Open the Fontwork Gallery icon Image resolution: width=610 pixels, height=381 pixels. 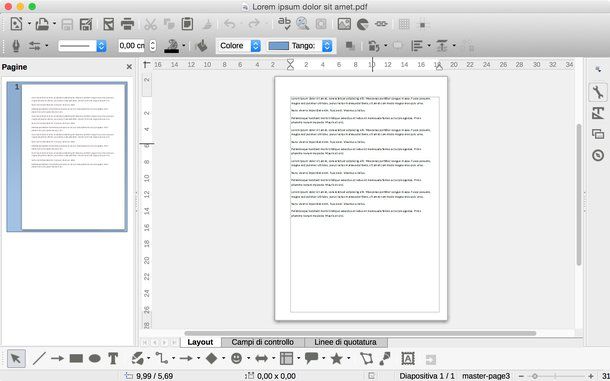pyautogui.click(x=408, y=358)
